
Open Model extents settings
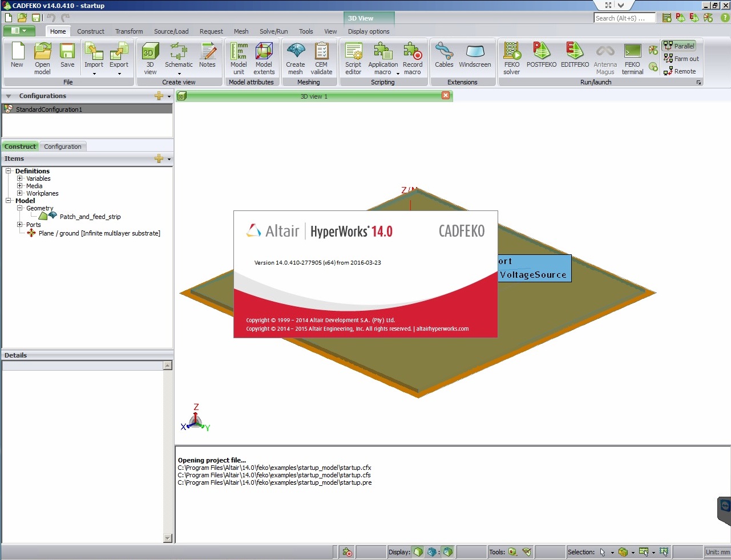(264, 58)
